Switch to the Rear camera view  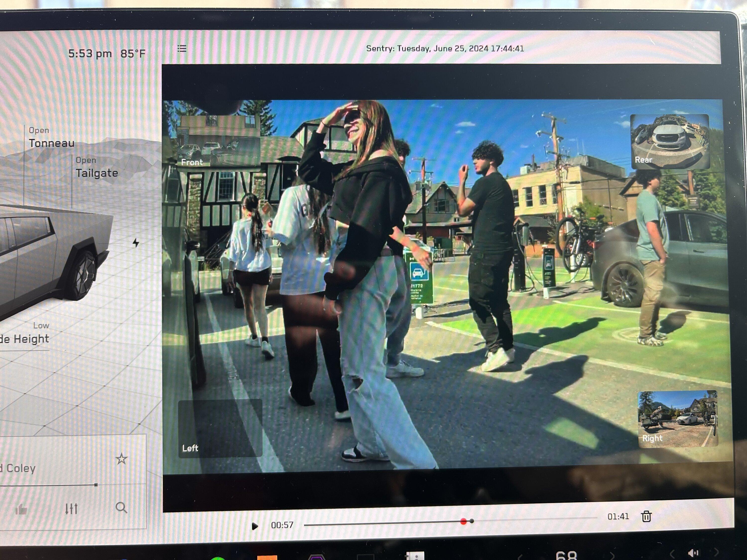click(x=670, y=141)
